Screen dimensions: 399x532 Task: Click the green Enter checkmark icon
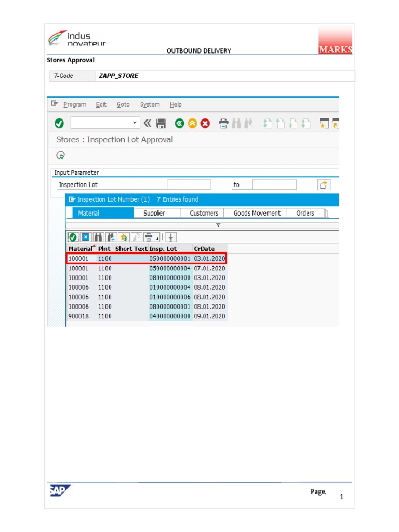(59, 124)
